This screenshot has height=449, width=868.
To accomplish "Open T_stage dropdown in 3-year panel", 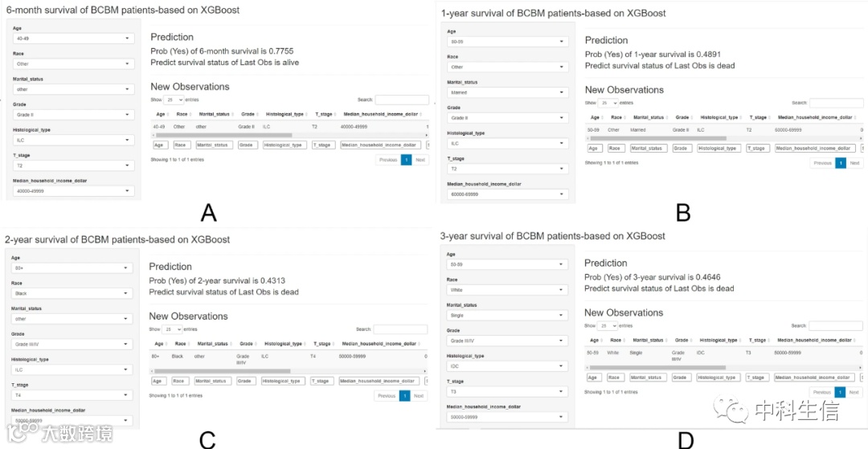I will (507, 391).
